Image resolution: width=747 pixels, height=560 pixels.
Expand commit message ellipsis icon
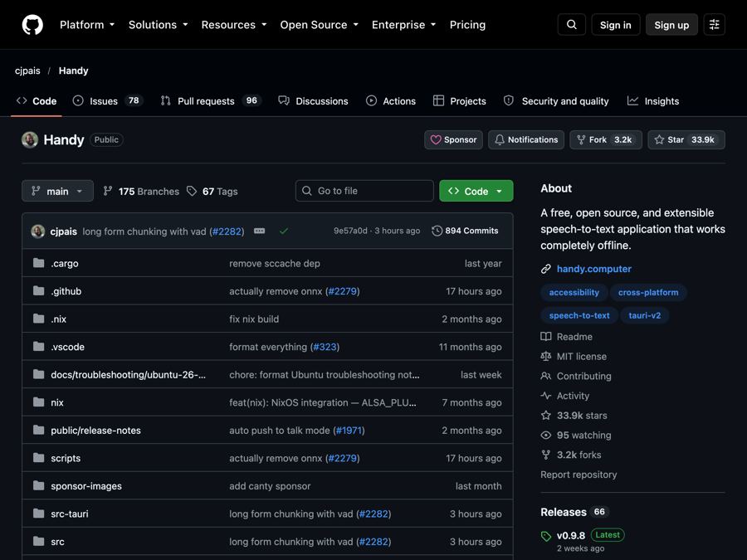[259, 231]
